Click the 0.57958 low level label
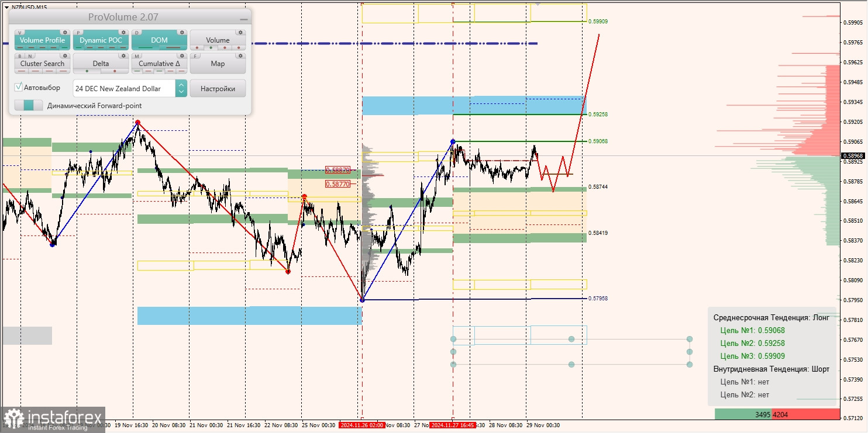The height and width of the screenshot is (433, 868). 598,298
